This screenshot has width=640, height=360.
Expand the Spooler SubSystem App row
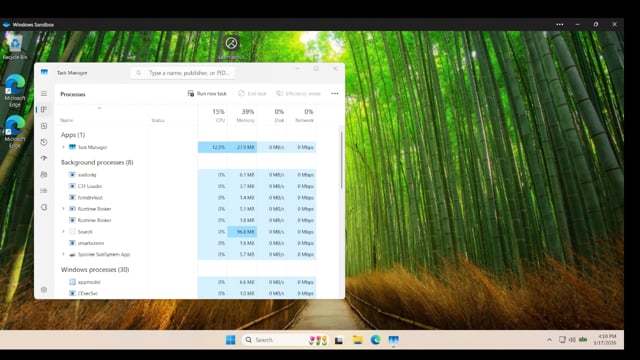(63, 254)
